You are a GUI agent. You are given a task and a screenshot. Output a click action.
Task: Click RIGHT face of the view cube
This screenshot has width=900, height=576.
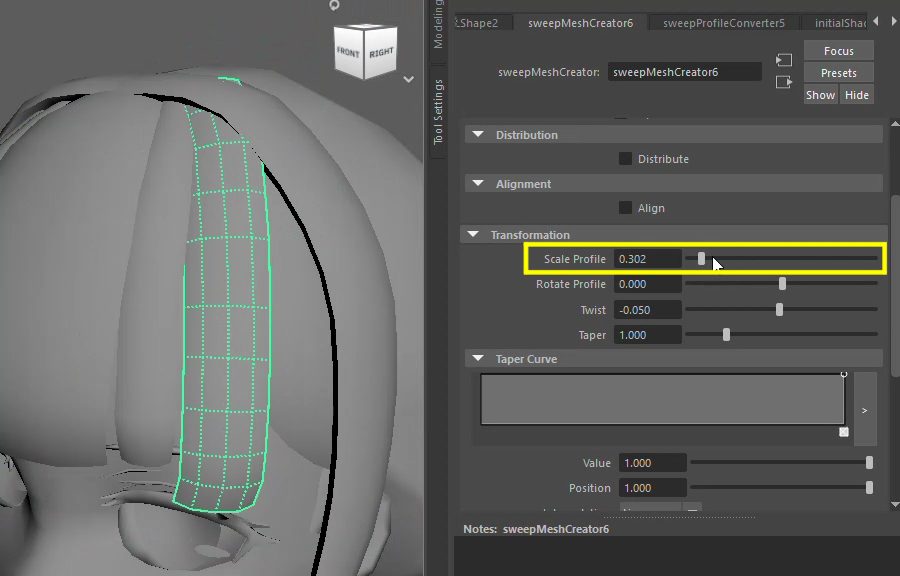381,52
